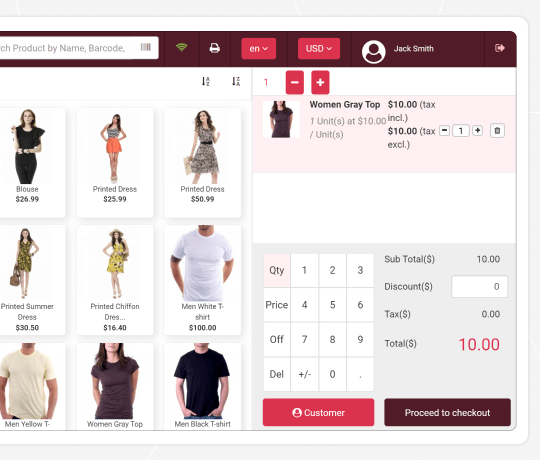Add Women Gray Top product card
The image size is (540, 460).
click(115, 386)
